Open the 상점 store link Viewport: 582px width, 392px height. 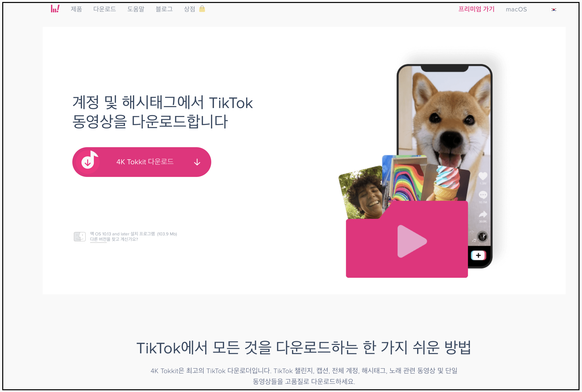coord(189,9)
